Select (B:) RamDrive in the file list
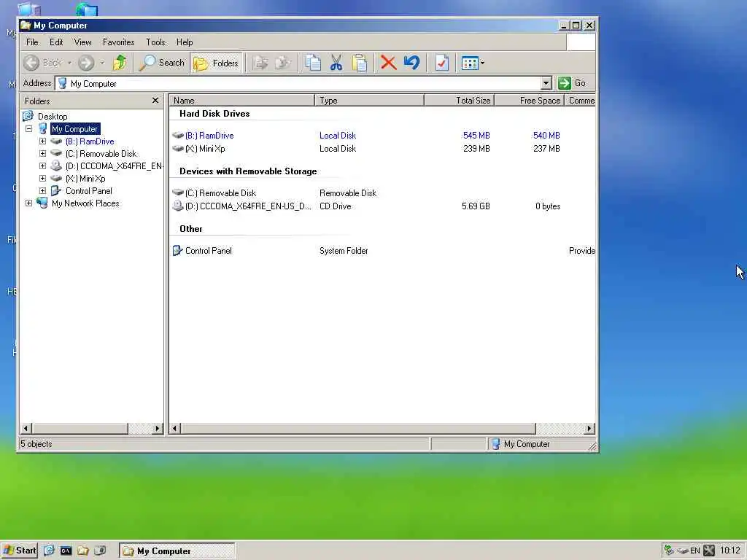The height and width of the screenshot is (560, 747). 209,136
